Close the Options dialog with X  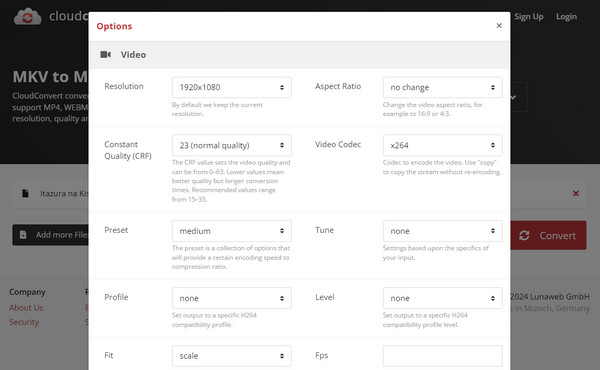pyautogui.click(x=499, y=26)
